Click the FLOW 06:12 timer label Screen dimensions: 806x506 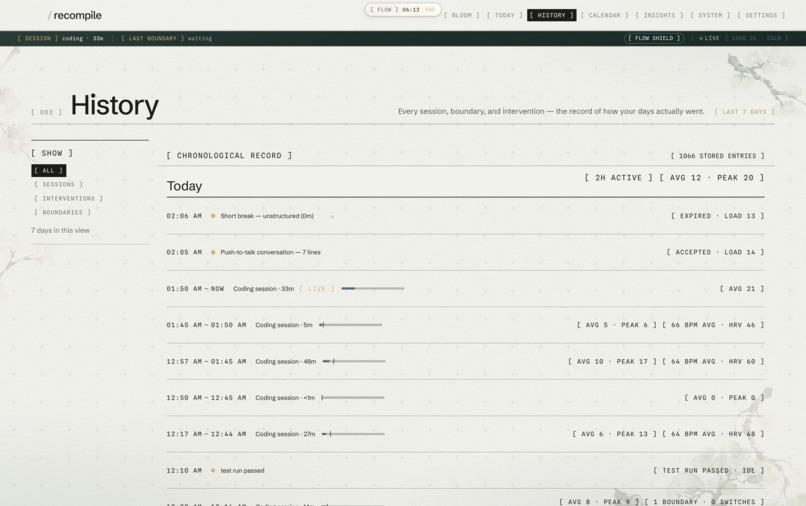(x=395, y=10)
